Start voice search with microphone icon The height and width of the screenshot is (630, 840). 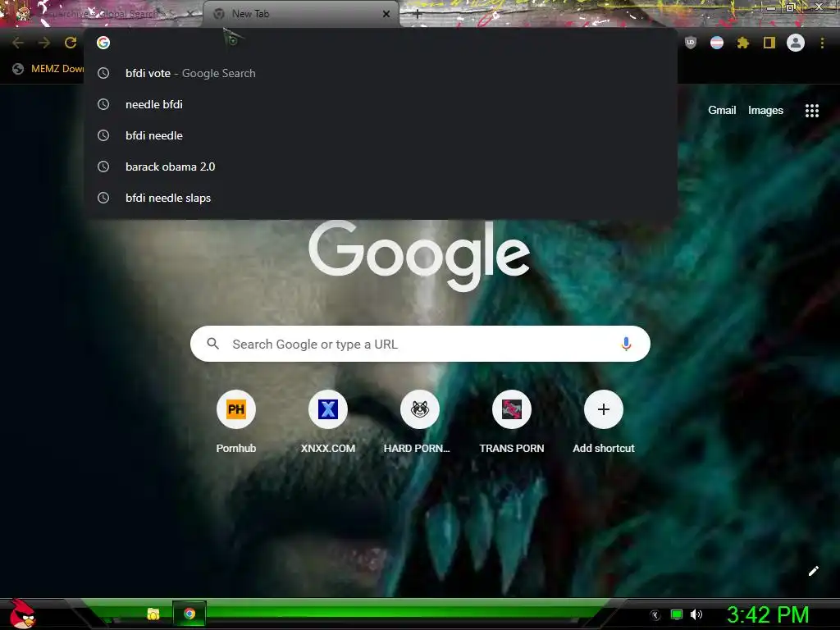pyautogui.click(x=626, y=344)
